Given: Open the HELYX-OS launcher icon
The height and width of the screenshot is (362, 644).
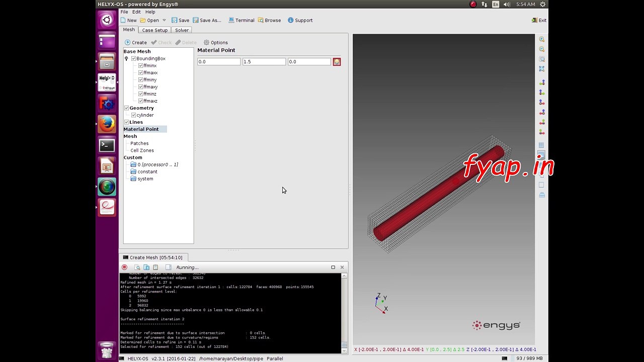Looking at the screenshot, I should tap(107, 82).
